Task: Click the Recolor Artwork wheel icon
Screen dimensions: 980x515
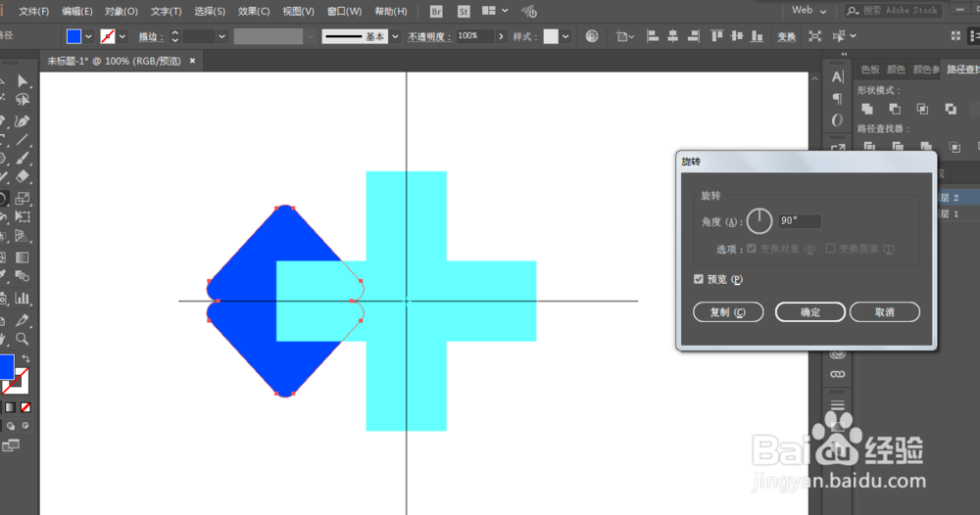Action: [592, 36]
